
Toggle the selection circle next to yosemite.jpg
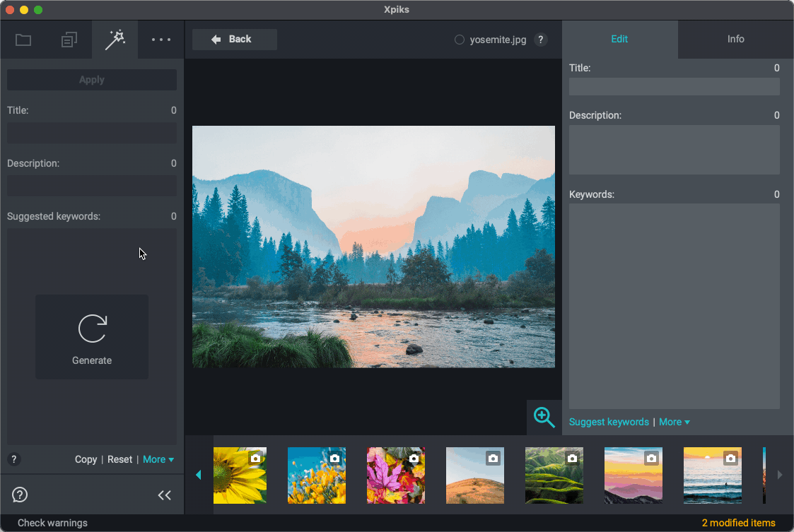(x=460, y=40)
